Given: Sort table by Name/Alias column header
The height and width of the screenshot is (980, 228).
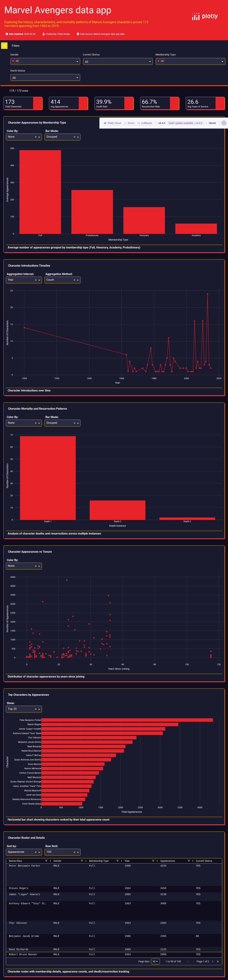Looking at the screenshot, I should click(15, 861).
